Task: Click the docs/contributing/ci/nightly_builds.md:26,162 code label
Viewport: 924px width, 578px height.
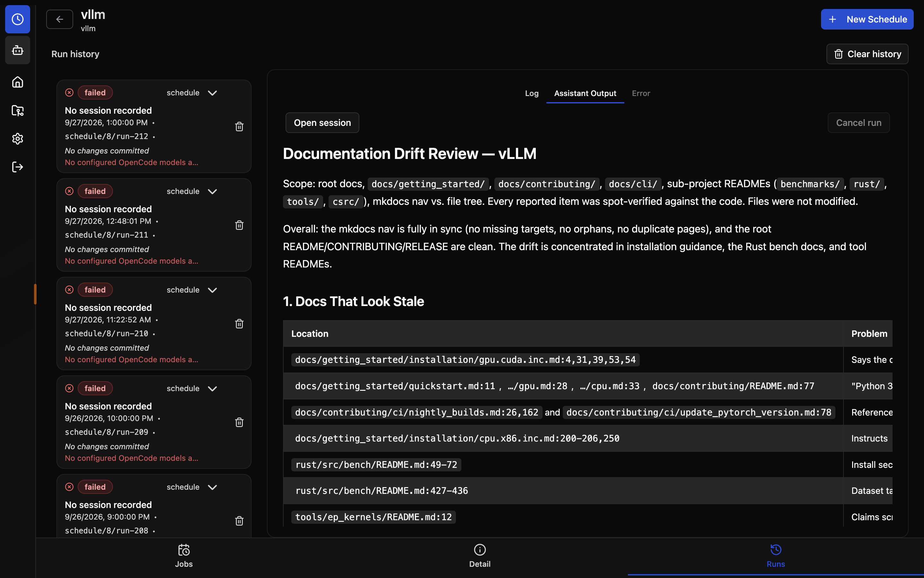Action: (416, 413)
